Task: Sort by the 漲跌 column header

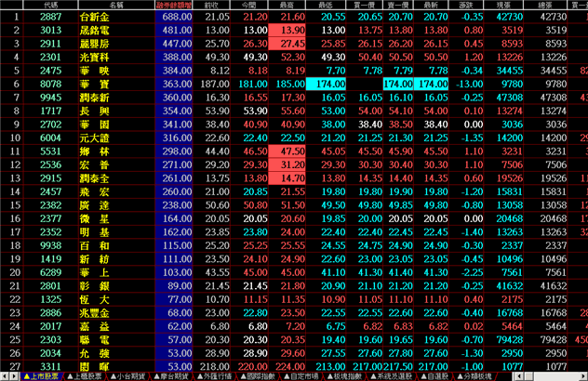Action: point(466,5)
